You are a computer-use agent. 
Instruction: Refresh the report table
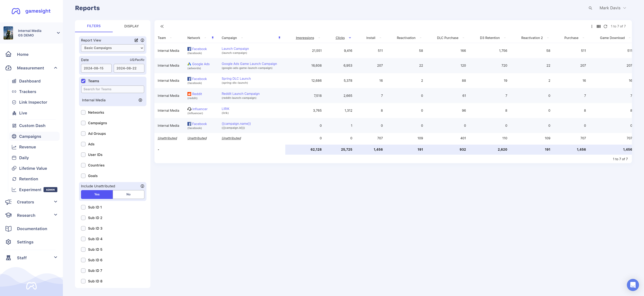[x=605, y=26]
